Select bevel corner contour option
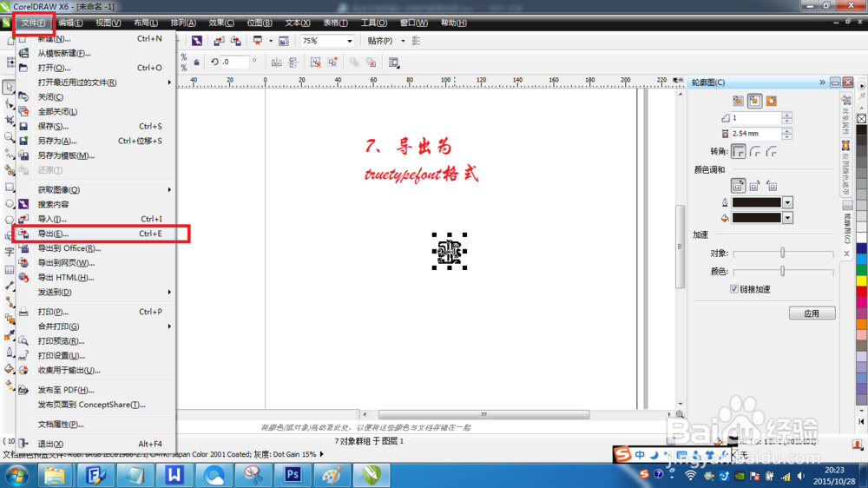The height and width of the screenshot is (488, 868). 771,151
